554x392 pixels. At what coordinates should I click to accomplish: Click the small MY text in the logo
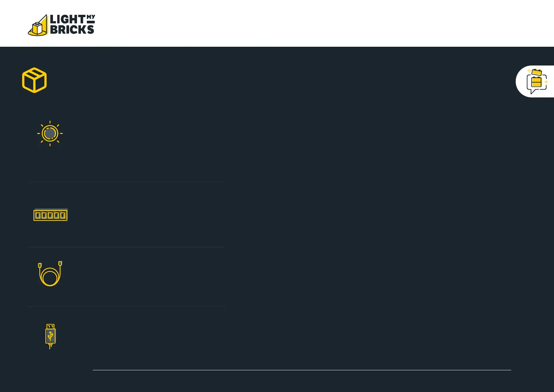91,17
